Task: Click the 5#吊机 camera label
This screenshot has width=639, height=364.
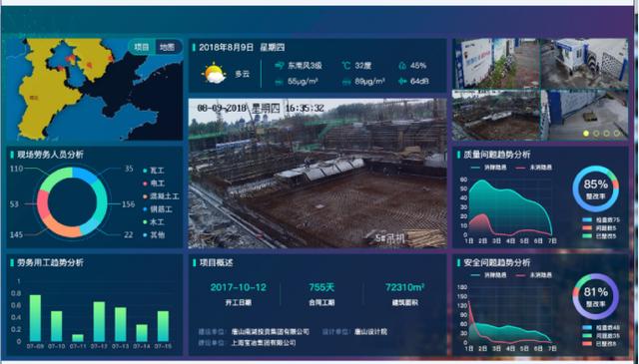Action: (390, 237)
